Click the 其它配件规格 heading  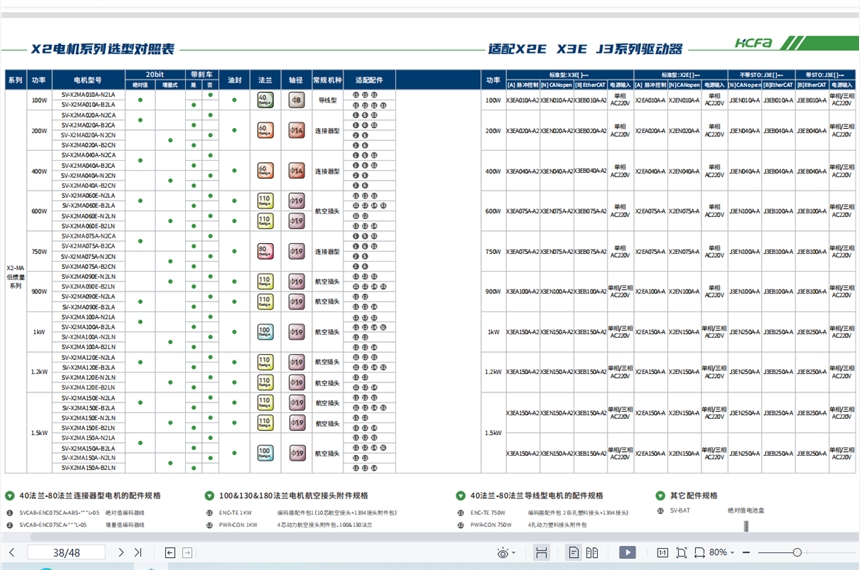693,495
